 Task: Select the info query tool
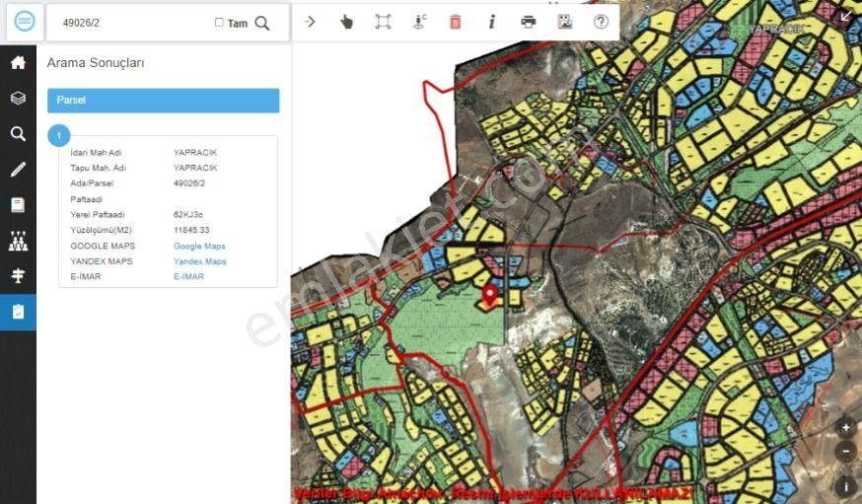[492, 22]
